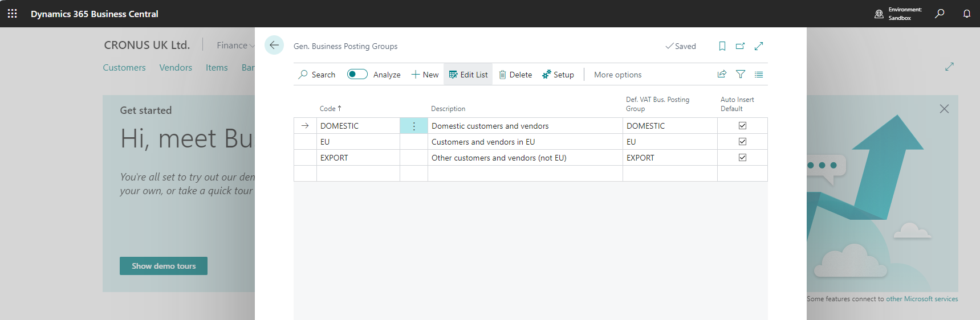Viewport: 980px width, 320px height.
Task: Click the DOMESTIC VAT posting group cell
Action: coord(670,126)
